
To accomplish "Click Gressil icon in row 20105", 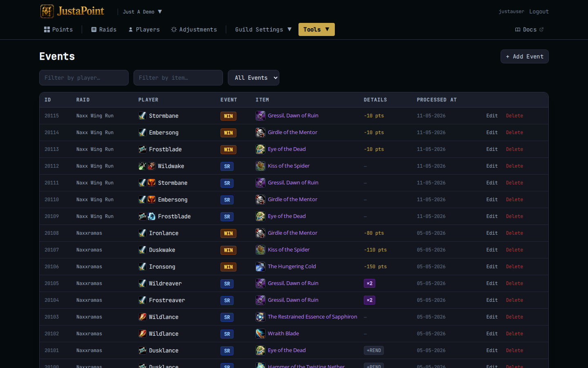I will [261, 283].
